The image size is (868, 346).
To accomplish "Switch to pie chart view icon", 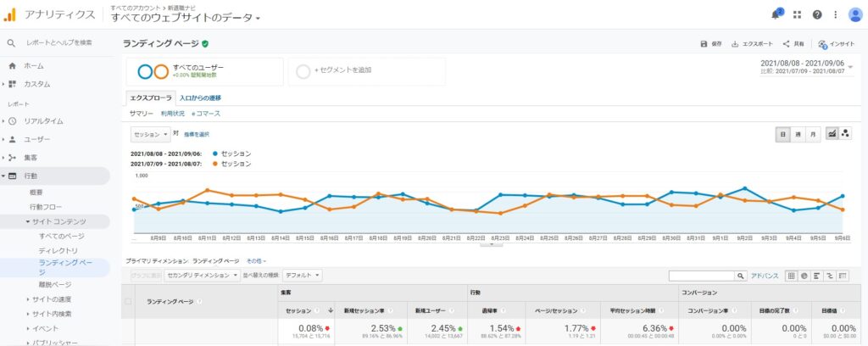I will 804,276.
